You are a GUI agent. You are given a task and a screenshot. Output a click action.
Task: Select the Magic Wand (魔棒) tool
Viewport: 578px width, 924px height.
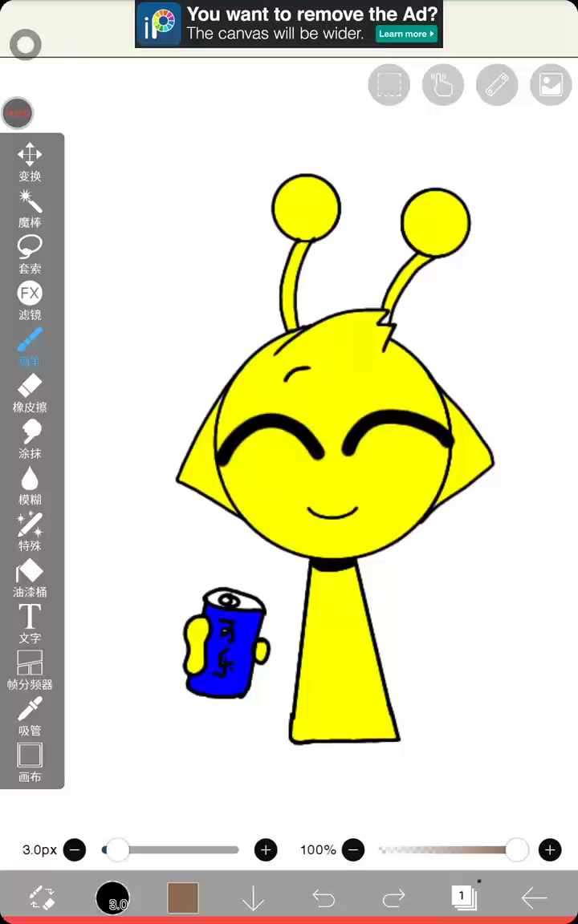click(30, 208)
